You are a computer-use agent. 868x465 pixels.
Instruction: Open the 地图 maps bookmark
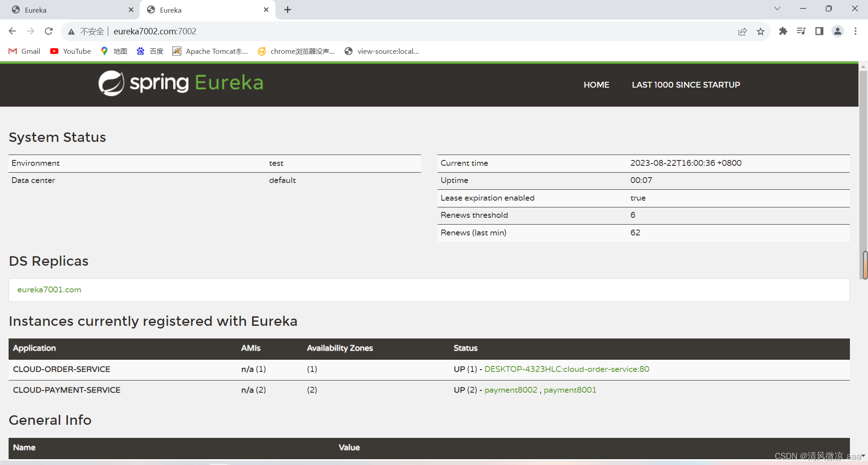tap(114, 51)
